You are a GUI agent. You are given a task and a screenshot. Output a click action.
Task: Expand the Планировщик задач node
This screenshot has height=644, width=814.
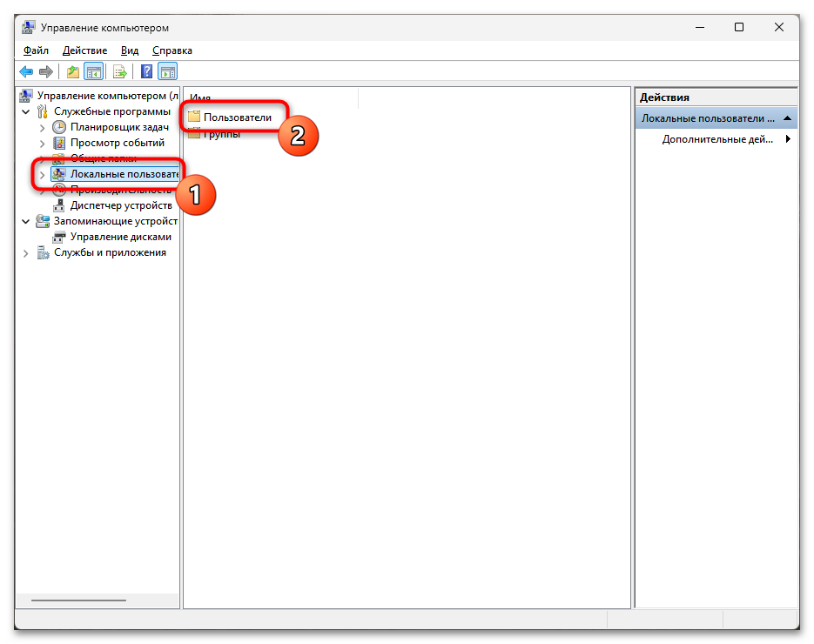pos(43,128)
